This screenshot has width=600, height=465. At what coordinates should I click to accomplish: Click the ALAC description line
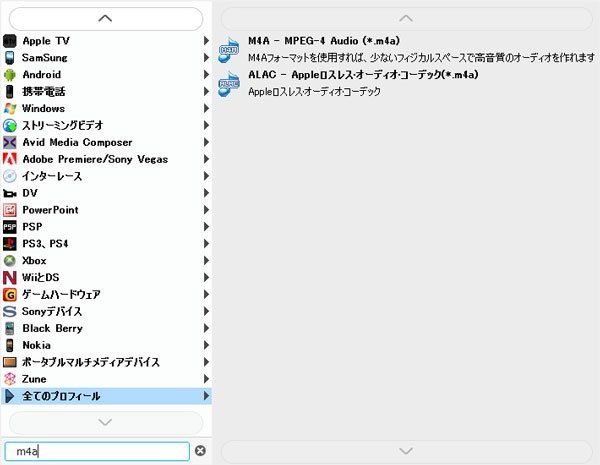[314, 92]
